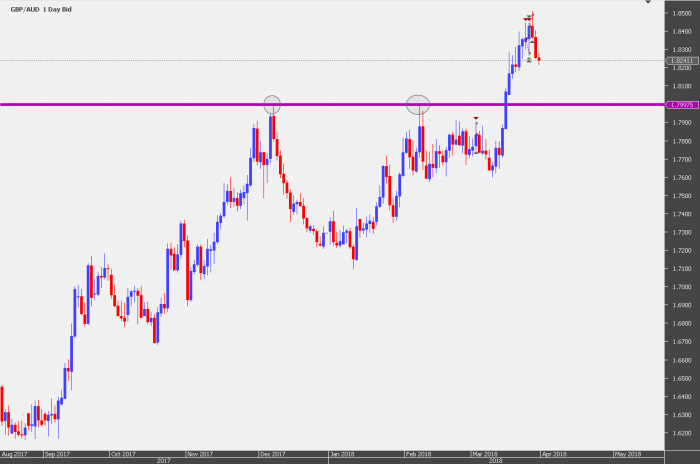700x464 pixels.
Task: Click the May 2018 date axis label
Action: point(628,454)
